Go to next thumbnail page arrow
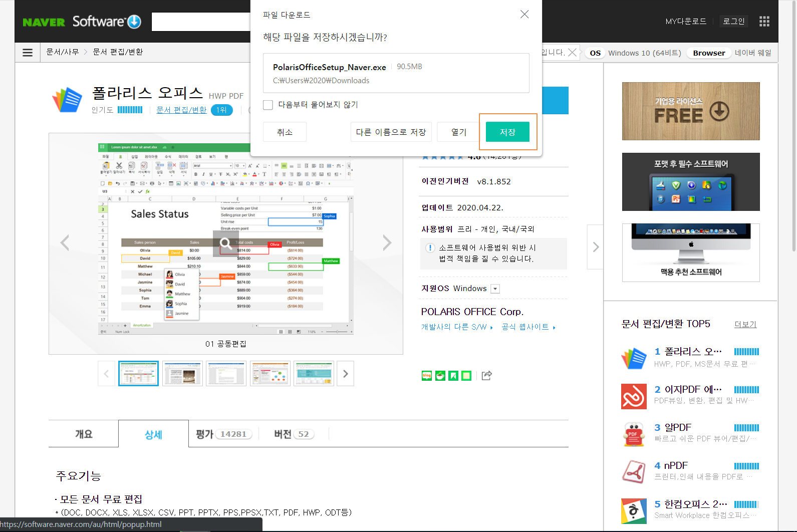Viewport: 797px width, 532px height. pos(346,374)
